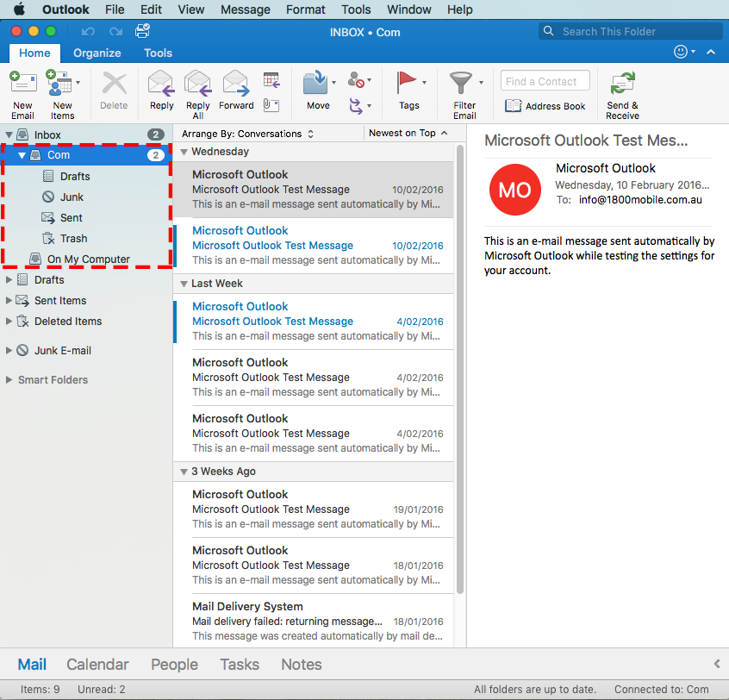Expand Smart Folders

9,379
